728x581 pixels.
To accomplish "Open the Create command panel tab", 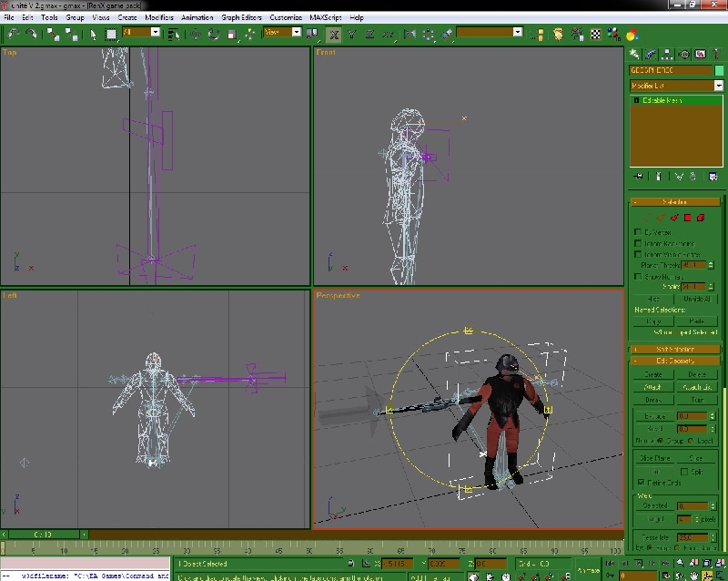I will pyautogui.click(x=635, y=54).
